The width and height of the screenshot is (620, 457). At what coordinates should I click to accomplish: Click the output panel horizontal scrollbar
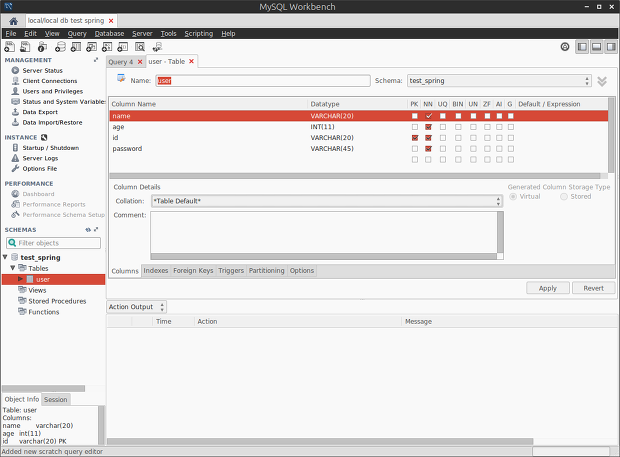point(320,441)
